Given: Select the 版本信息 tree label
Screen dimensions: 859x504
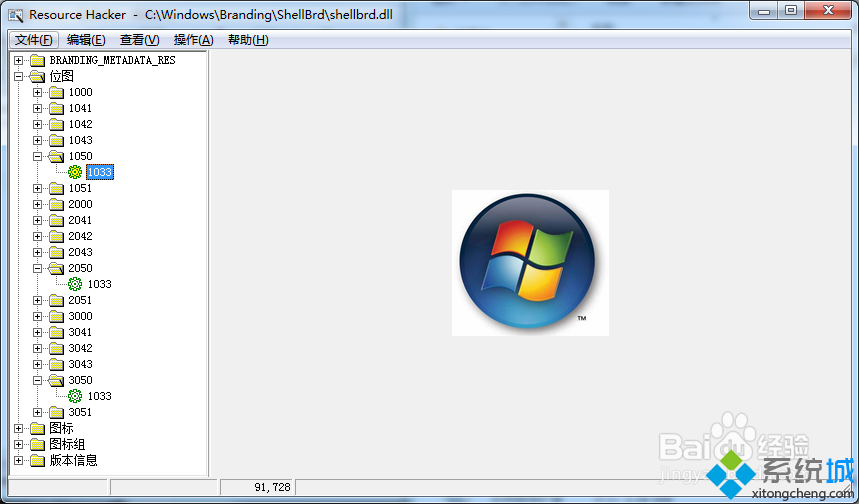Looking at the screenshot, I should [73, 460].
